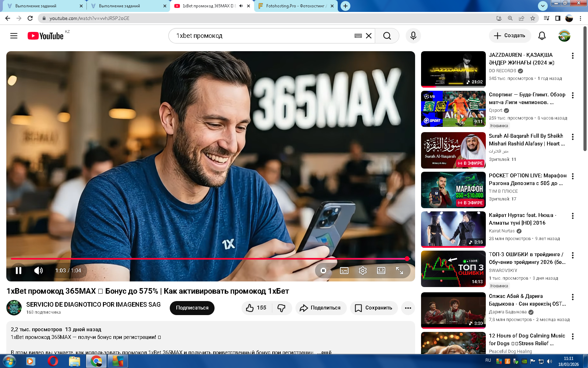Click the Поделиться share button

(321, 308)
